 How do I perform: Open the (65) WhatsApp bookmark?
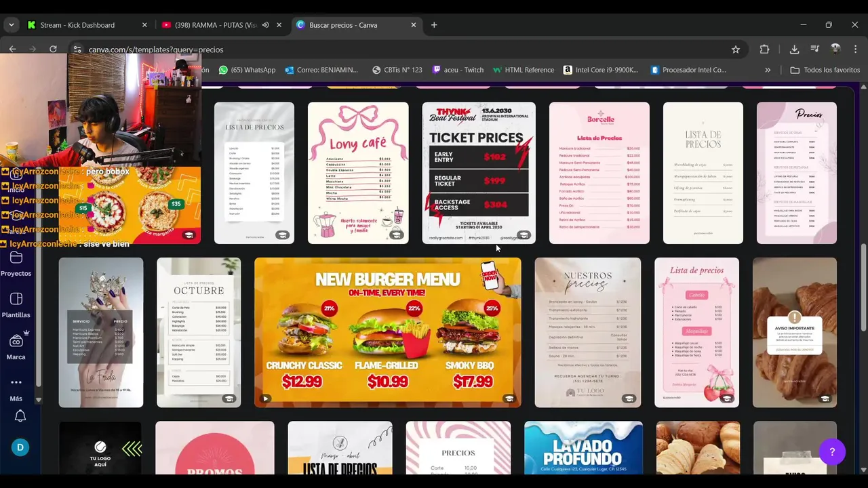pyautogui.click(x=247, y=70)
